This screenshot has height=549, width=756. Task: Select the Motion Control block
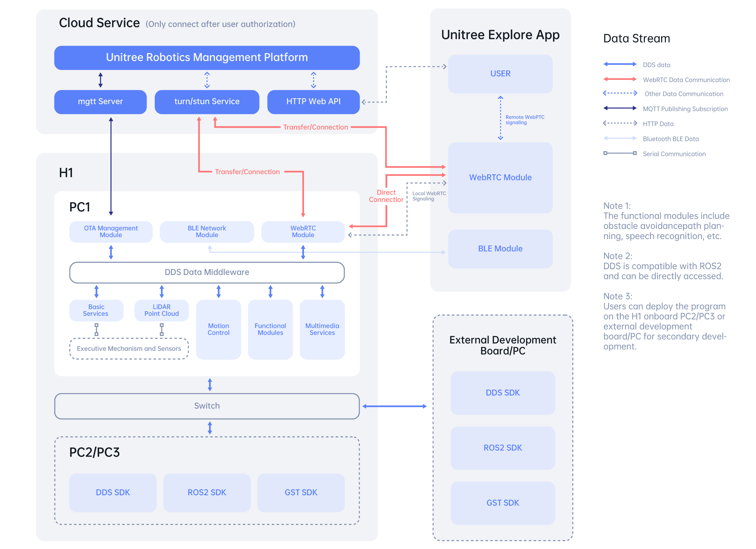(218, 330)
